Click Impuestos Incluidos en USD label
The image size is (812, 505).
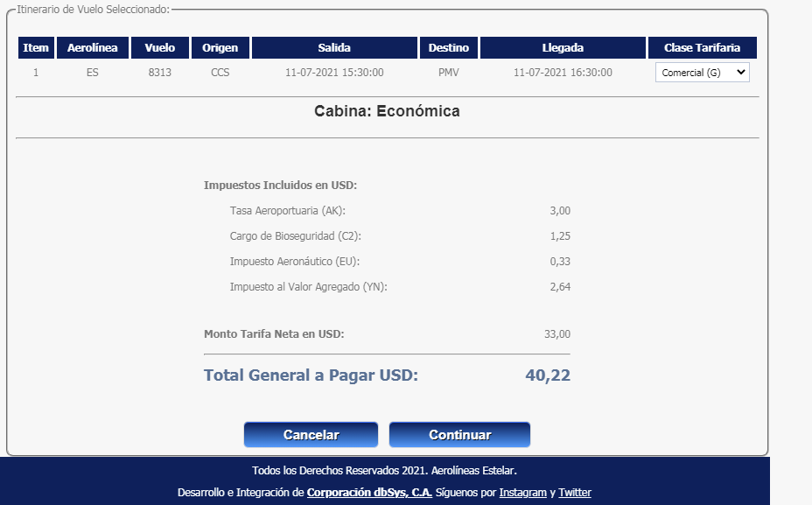coord(280,186)
